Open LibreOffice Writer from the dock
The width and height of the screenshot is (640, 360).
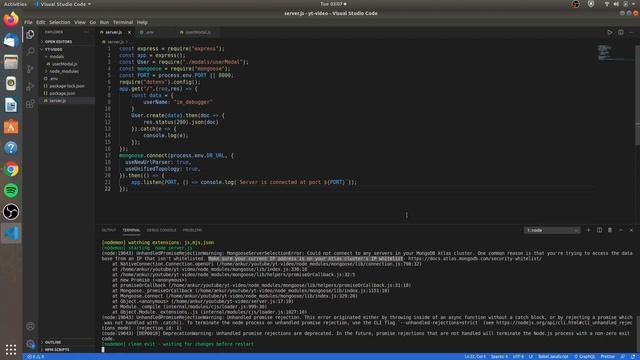11,105
